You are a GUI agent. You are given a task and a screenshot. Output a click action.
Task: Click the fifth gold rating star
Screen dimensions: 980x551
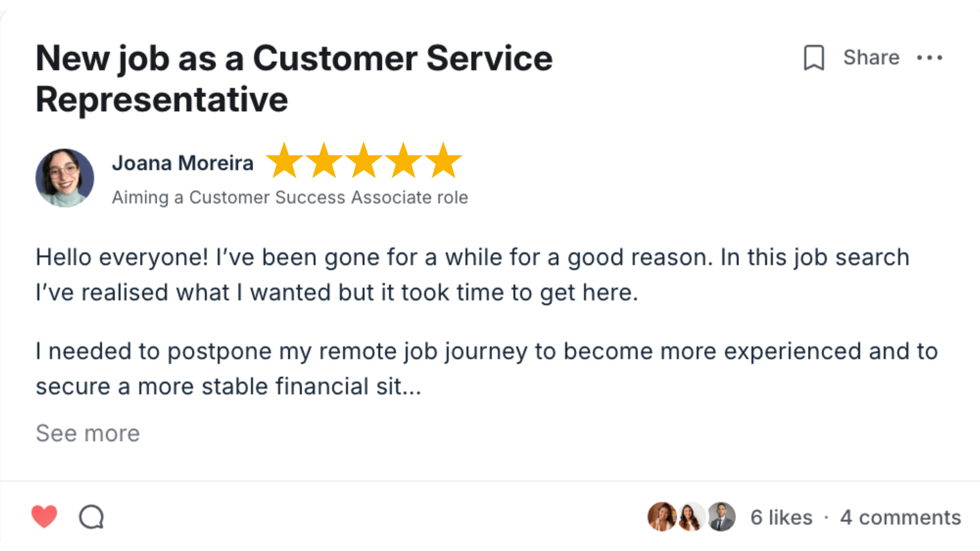444,160
